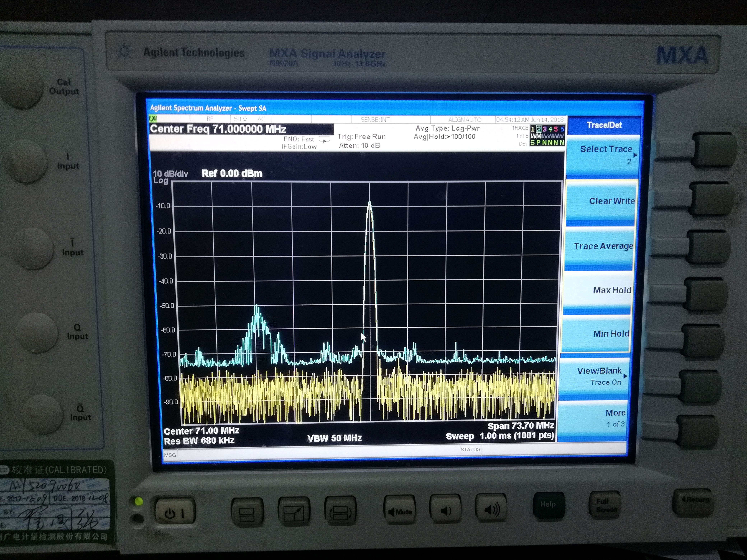Click the AC coupling indicator
This screenshot has height=560, width=747.
[x=261, y=119]
